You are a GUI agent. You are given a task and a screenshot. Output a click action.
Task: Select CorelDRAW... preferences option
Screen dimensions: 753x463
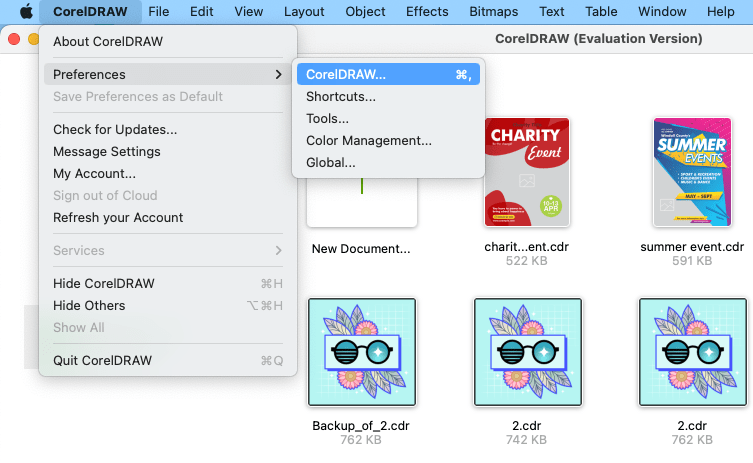point(388,74)
